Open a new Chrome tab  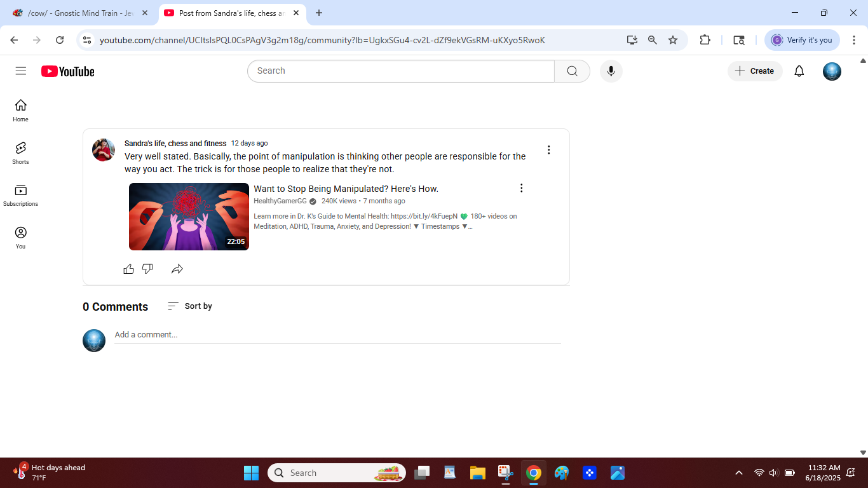coord(319,13)
